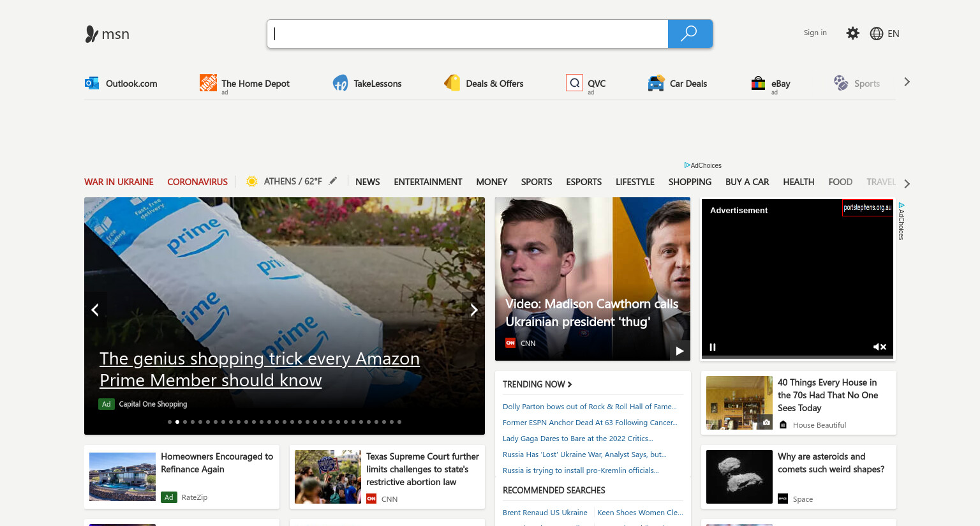
Task: Open Former ESPN Anchor Dead trending link
Action: [x=590, y=423]
